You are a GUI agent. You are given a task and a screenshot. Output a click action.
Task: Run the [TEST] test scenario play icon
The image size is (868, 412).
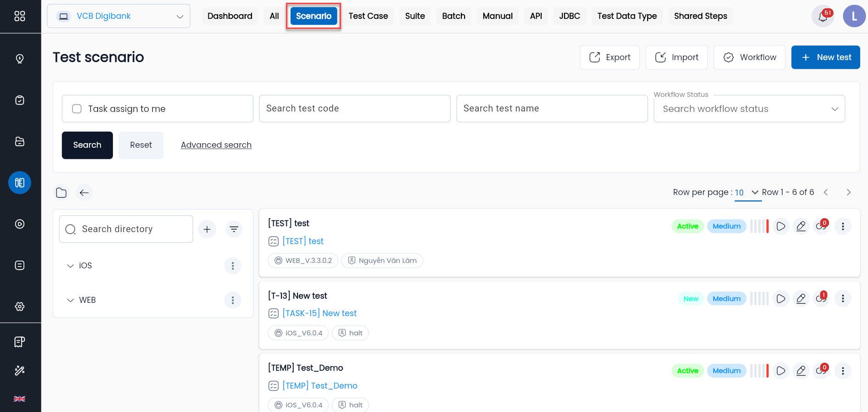[x=780, y=226]
